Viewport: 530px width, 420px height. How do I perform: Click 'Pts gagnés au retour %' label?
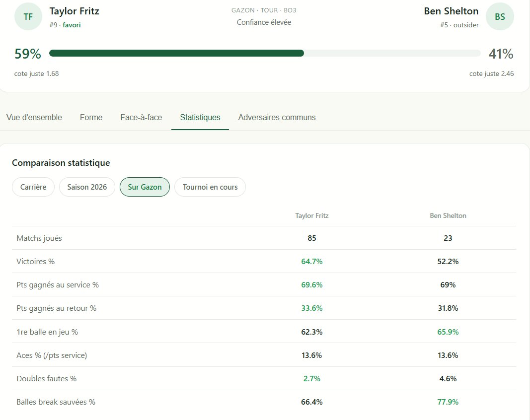(x=57, y=308)
